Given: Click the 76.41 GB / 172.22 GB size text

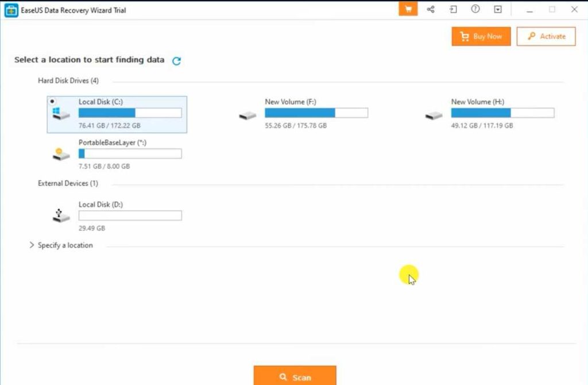Looking at the screenshot, I should tap(110, 126).
